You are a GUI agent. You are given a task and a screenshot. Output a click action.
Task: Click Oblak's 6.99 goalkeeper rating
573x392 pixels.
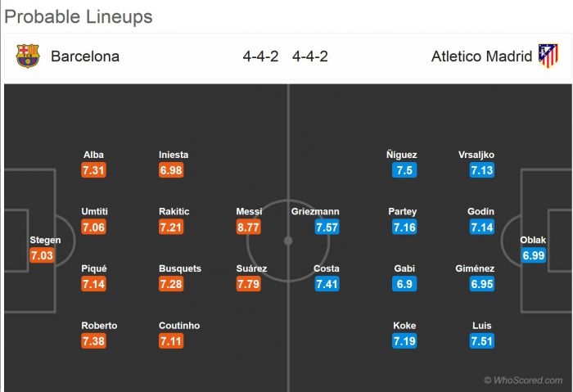(x=532, y=256)
